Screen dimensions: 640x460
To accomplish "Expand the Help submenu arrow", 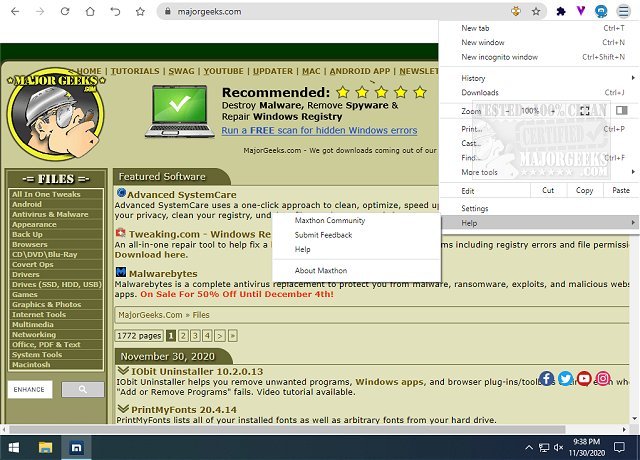I will pos(633,222).
